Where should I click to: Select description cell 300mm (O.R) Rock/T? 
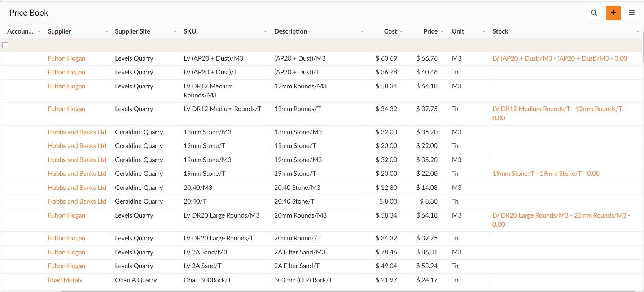click(303, 280)
